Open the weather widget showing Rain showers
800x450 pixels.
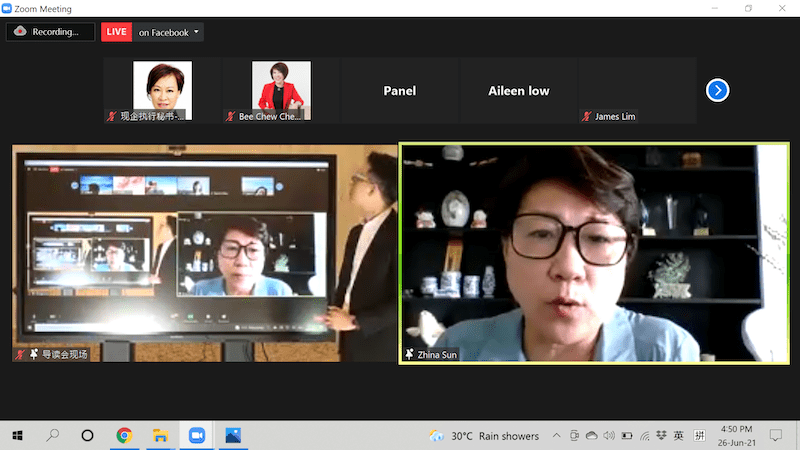(x=484, y=436)
